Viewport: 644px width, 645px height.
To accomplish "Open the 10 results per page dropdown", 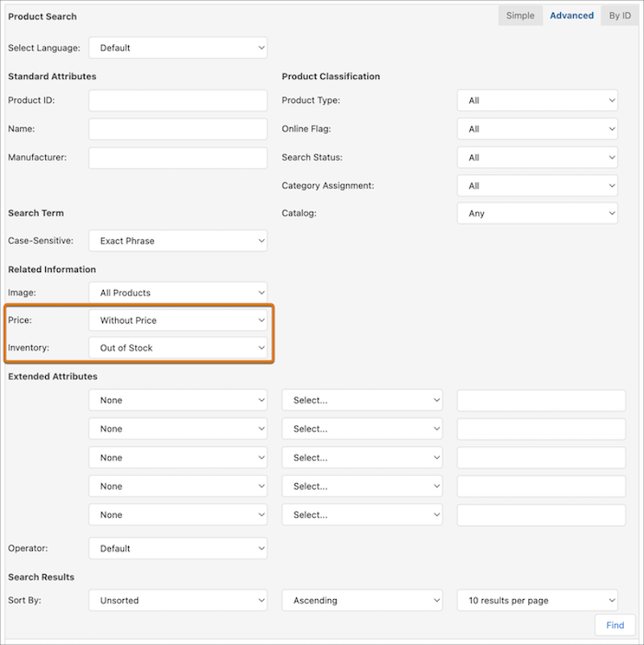I will (537, 601).
